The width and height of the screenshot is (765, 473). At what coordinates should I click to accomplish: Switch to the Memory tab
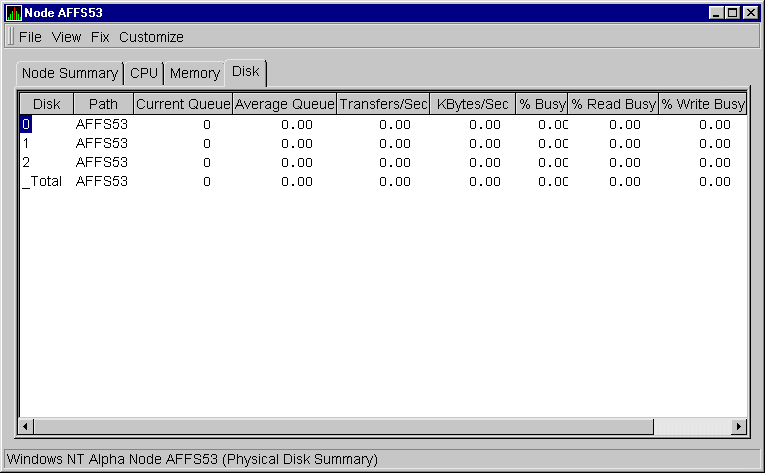(x=194, y=73)
